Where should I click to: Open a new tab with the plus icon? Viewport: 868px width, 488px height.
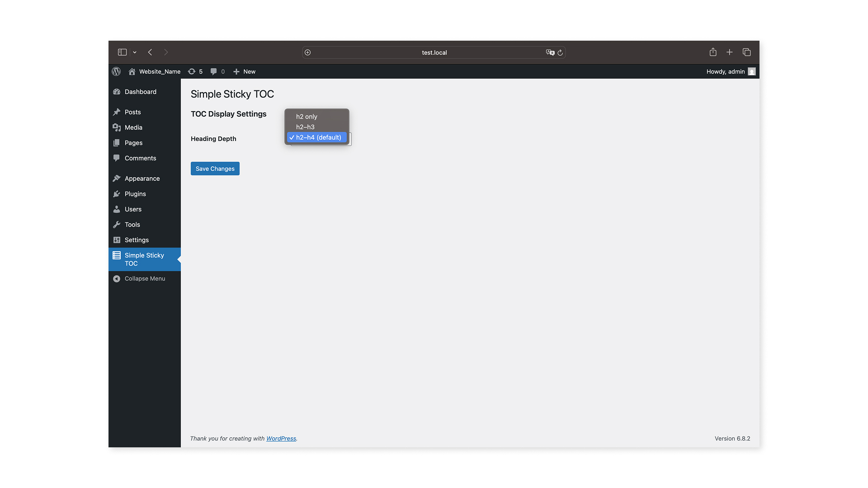pos(730,52)
